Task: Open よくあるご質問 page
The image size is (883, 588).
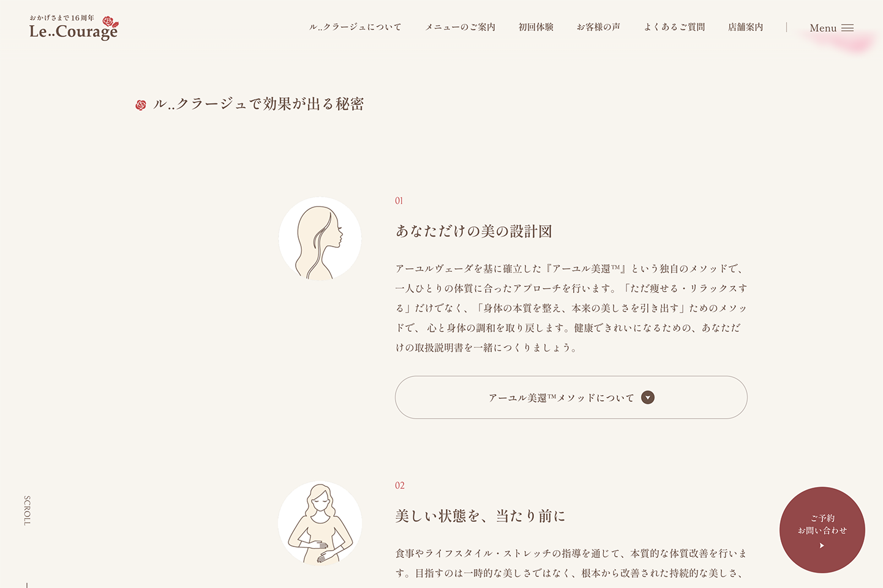Action: click(x=674, y=28)
